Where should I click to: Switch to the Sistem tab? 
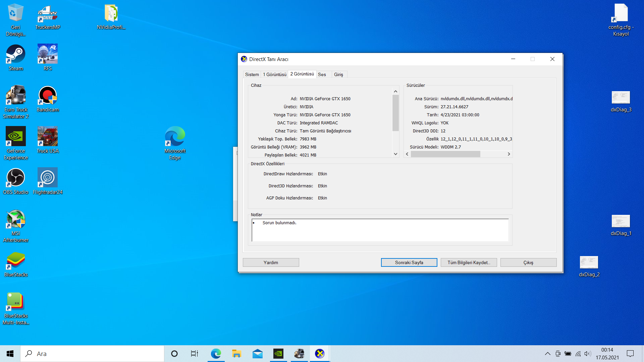tap(252, 74)
